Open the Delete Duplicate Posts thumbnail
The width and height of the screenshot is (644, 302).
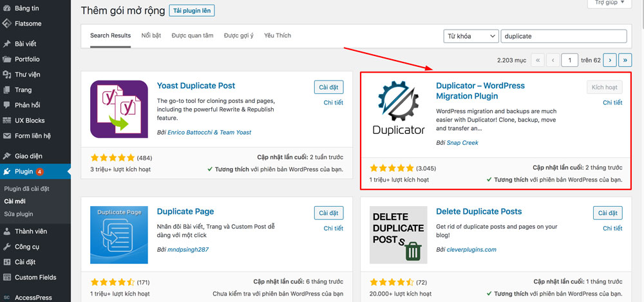(399, 235)
